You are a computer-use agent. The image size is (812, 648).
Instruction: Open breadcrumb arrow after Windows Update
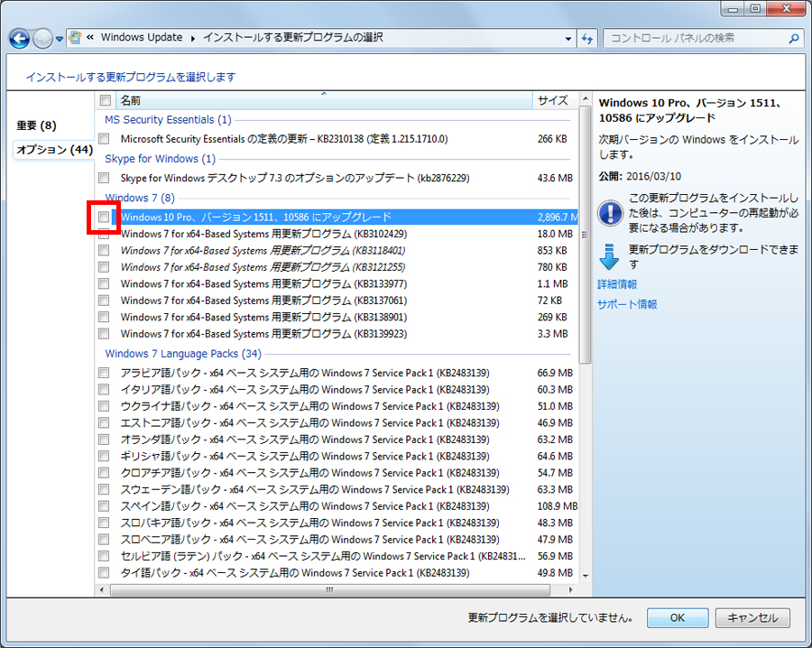(x=193, y=38)
